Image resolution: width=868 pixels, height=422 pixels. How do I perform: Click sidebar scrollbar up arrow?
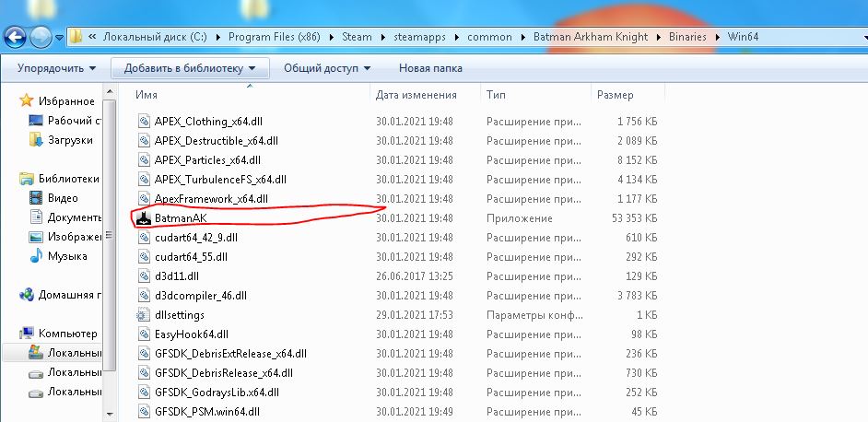coord(110,91)
